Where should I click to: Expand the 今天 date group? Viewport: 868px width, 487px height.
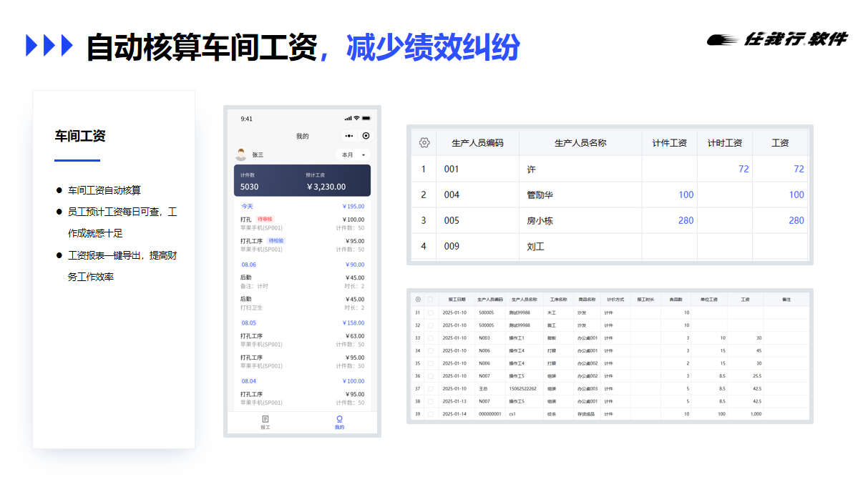click(247, 207)
